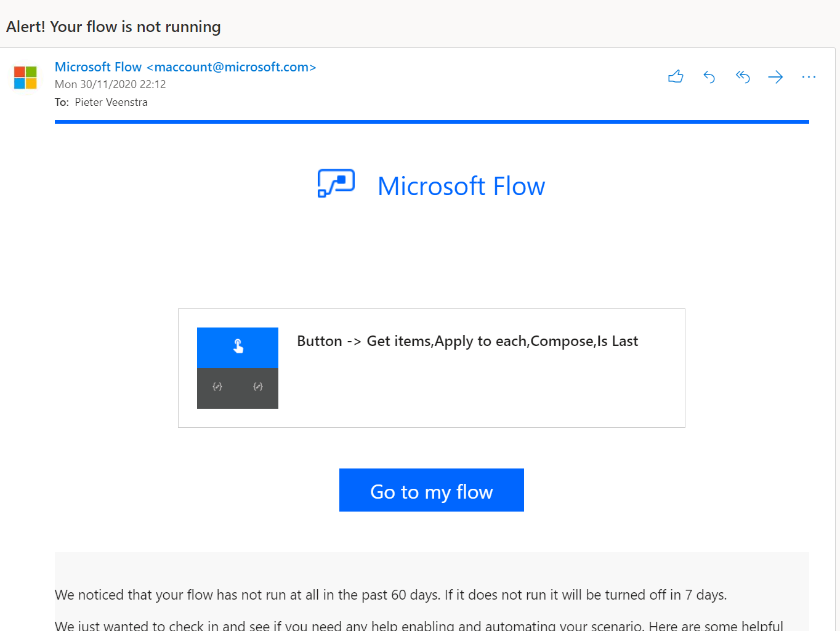This screenshot has height=631, width=840.
Task: Click the right compose {} step icon
Action: point(258,387)
